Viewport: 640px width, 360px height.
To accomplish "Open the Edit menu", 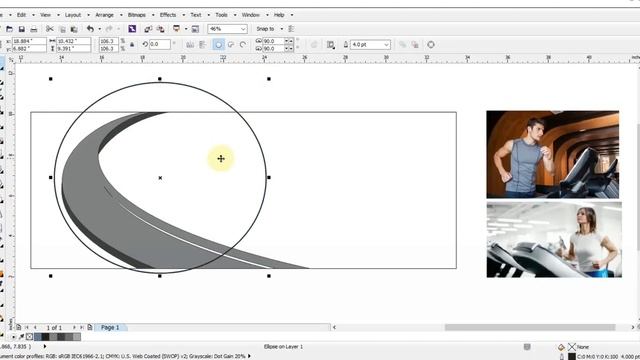I will click(22, 15).
